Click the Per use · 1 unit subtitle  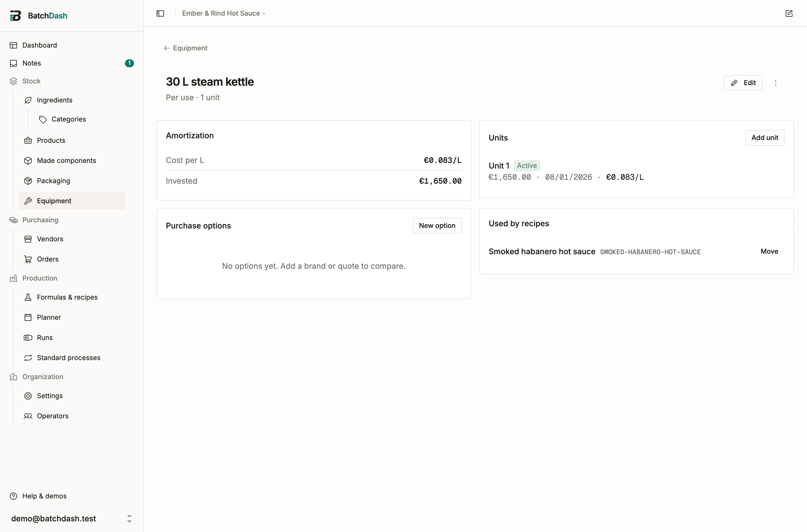coord(193,97)
